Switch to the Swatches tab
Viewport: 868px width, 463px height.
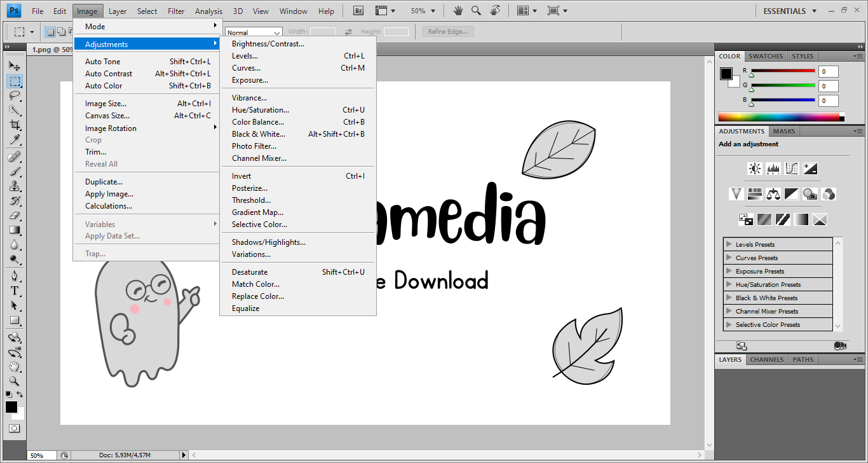pos(766,56)
